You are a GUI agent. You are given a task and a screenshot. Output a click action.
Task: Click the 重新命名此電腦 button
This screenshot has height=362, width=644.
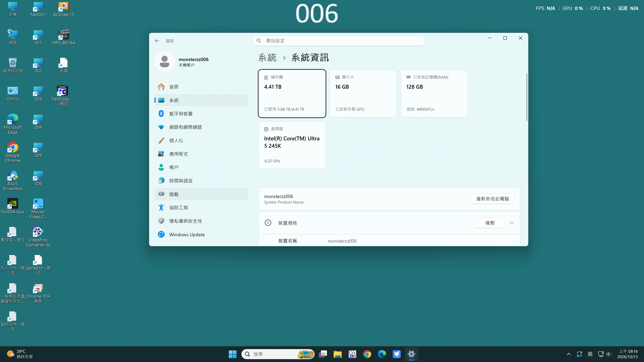point(493,199)
